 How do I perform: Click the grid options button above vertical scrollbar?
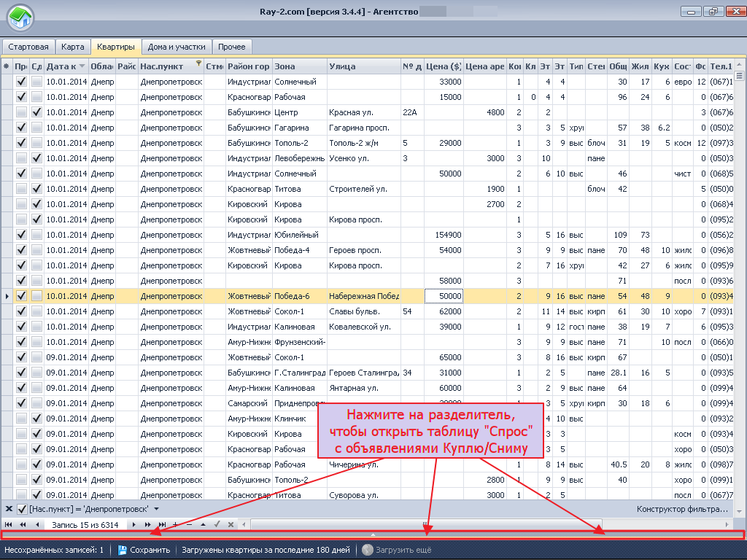(739, 75)
